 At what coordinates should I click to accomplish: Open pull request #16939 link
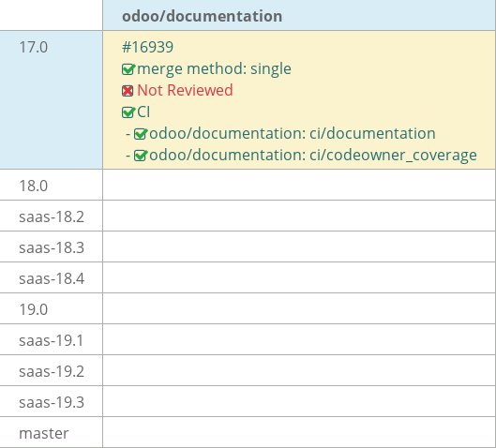[x=147, y=47]
